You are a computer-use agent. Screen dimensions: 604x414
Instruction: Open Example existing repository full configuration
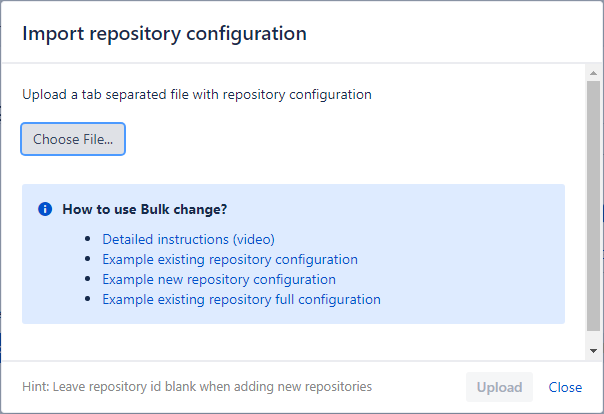[242, 299]
